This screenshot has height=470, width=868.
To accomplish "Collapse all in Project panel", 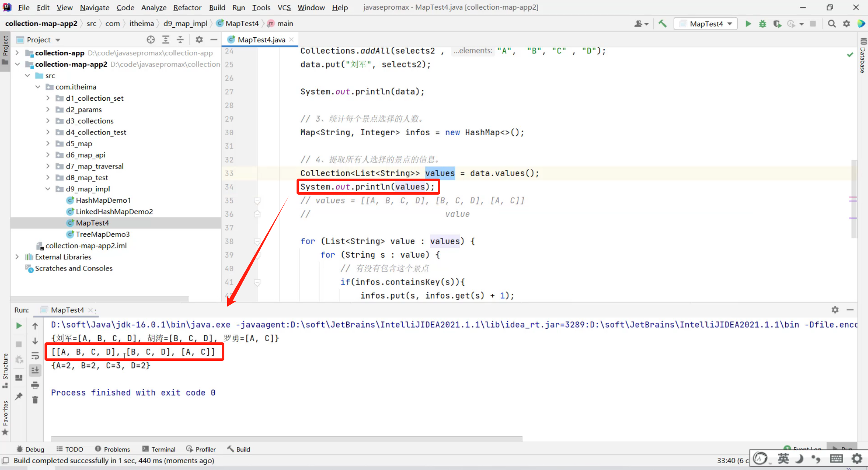I will click(180, 39).
